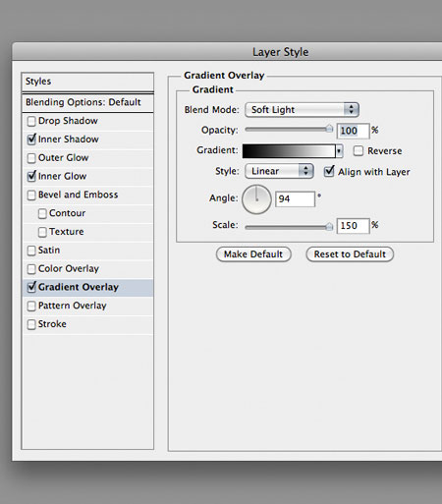Select the Inner Glow style label
This screenshot has width=442, height=504.
[63, 176]
